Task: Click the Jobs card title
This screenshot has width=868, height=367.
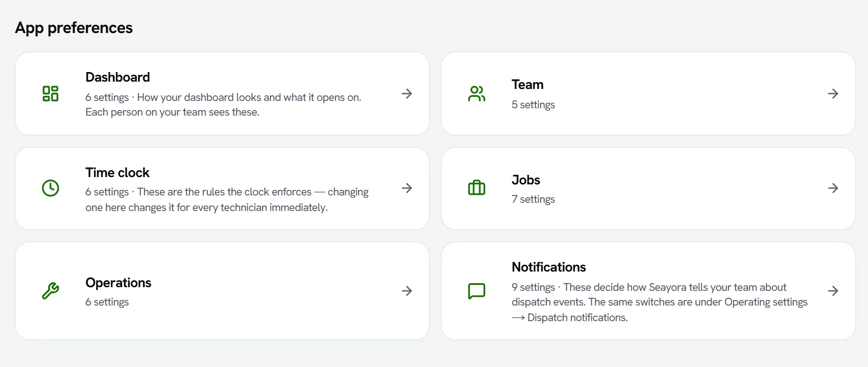Action: (526, 180)
